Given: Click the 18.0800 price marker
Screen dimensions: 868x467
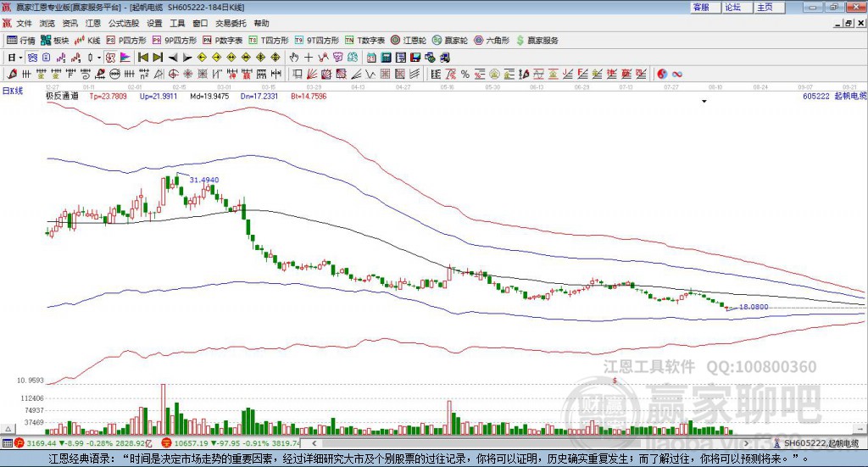Looking at the screenshot, I should 754,307.
